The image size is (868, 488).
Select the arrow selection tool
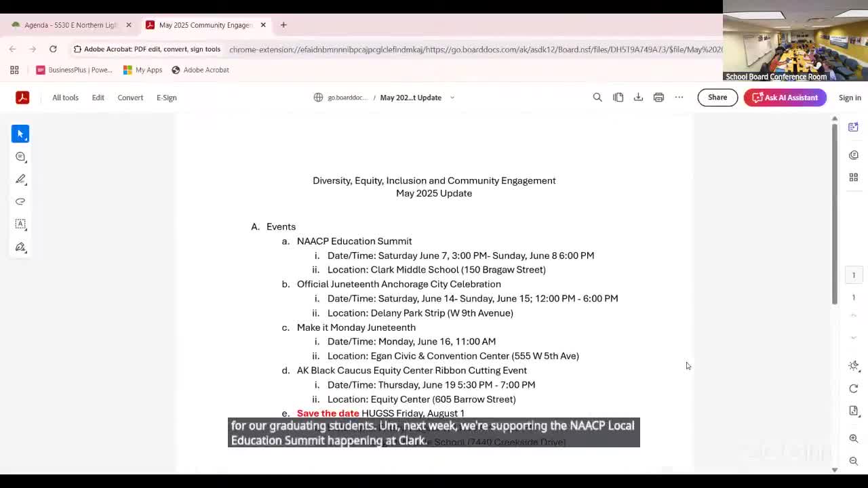pos(20,134)
